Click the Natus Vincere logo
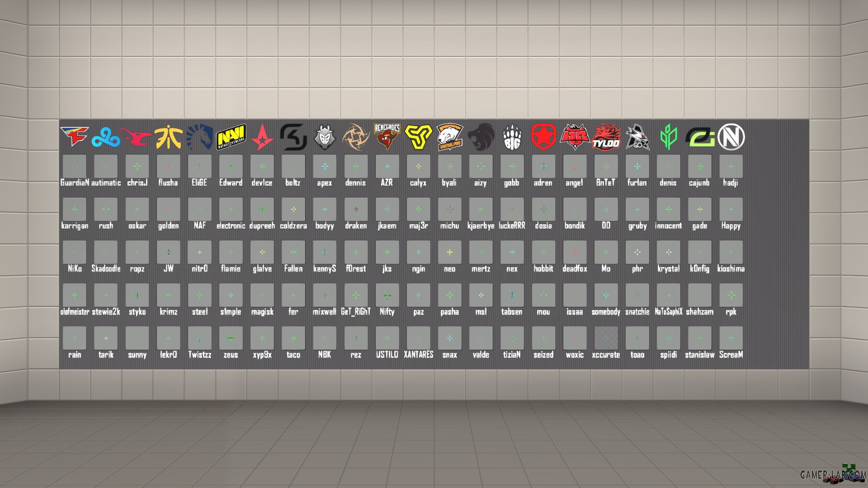This screenshot has width=868, height=488. [231, 137]
